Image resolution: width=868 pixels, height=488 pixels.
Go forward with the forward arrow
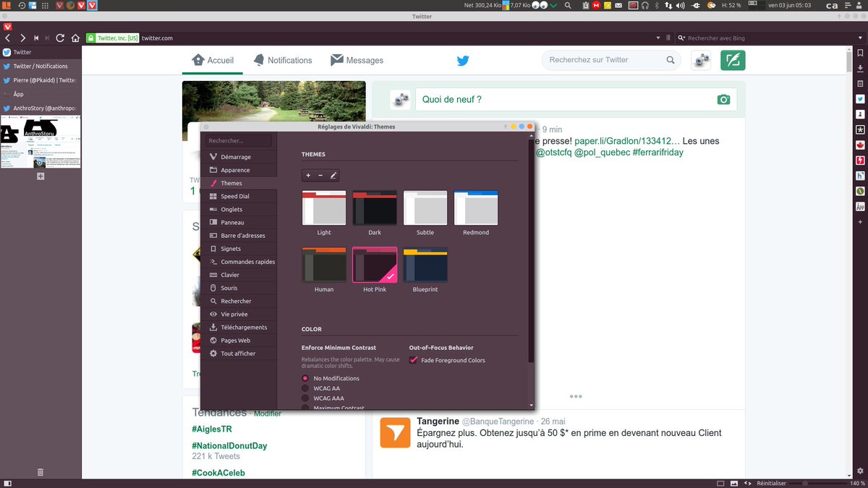coord(23,38)
